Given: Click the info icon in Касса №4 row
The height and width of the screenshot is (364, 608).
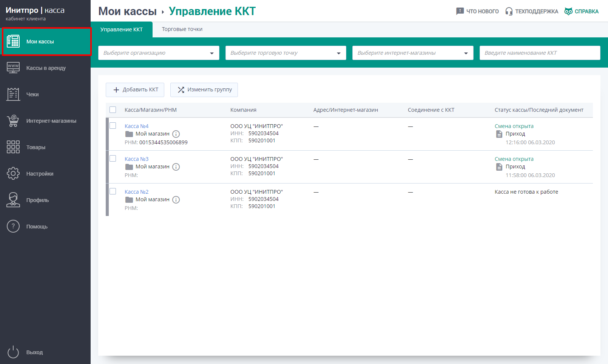Looking at the screenshot, I should tap(176, 134).
